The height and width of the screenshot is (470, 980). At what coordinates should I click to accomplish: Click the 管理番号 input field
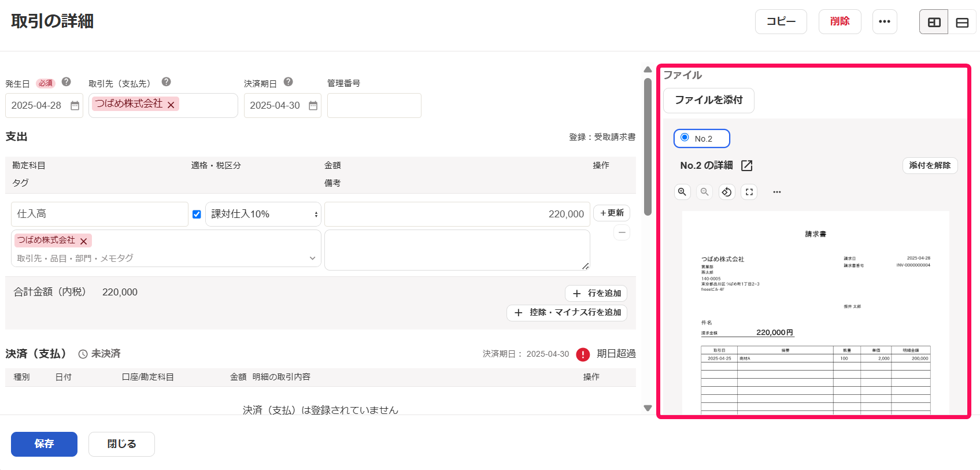tap(374, 106)
